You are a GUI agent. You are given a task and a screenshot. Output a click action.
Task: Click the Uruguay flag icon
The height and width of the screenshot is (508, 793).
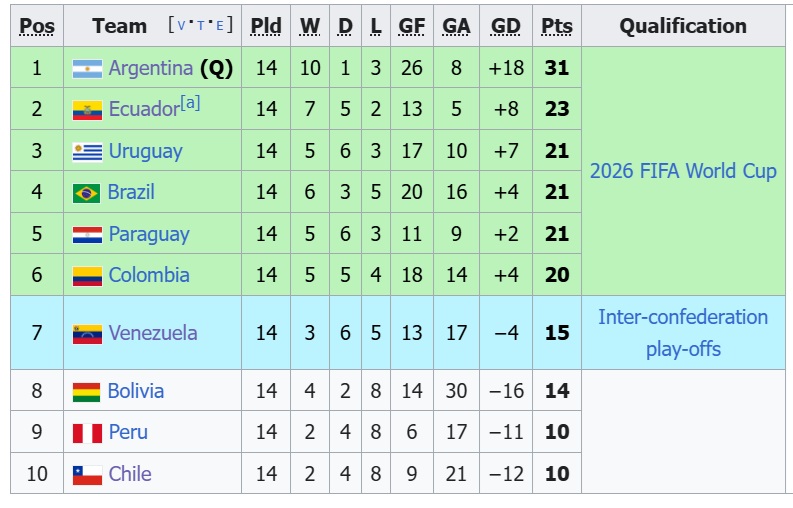click(x=87, y=152)
